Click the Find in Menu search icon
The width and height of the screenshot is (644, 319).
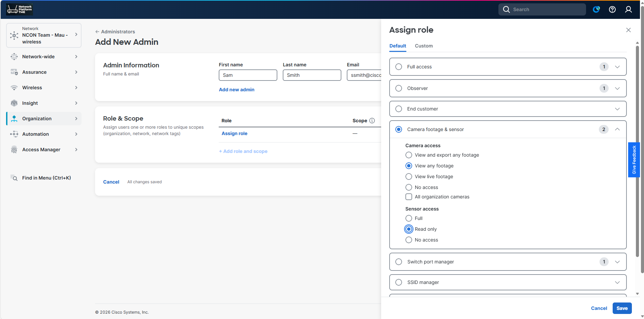point(14,178)
